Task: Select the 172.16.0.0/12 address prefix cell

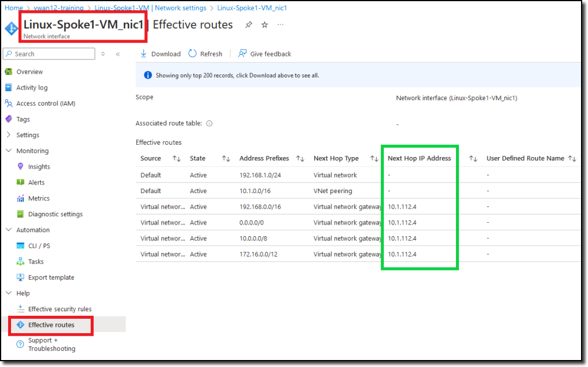Action: 258,254
